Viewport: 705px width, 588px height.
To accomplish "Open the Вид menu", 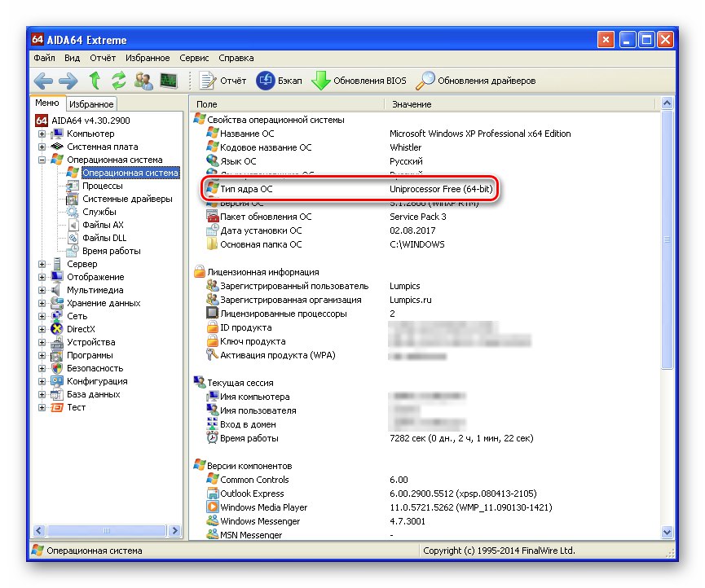I will 72,58.
